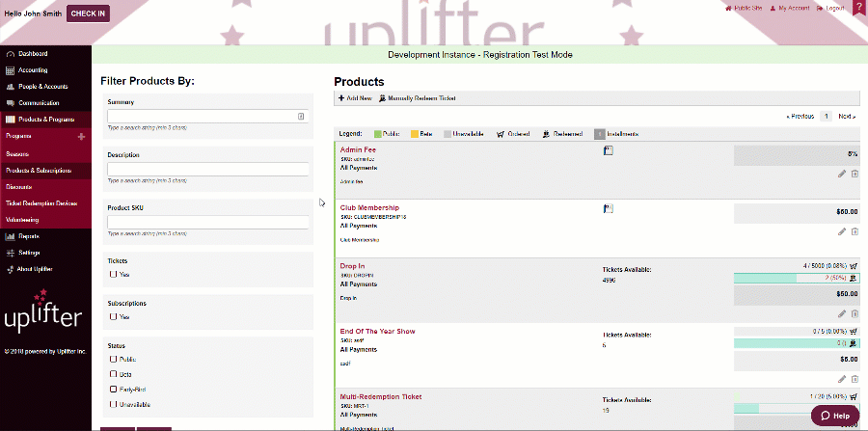Go to Programs submenu item
The image size is (868, 431).
(18, 136)
